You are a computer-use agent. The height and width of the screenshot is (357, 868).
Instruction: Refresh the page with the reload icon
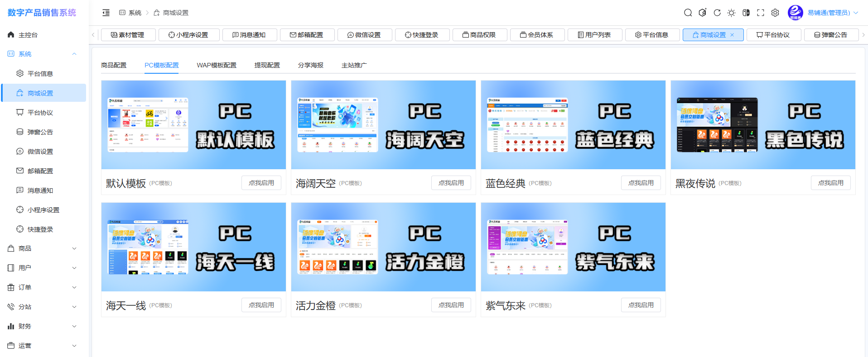click(x=717, y=13)
